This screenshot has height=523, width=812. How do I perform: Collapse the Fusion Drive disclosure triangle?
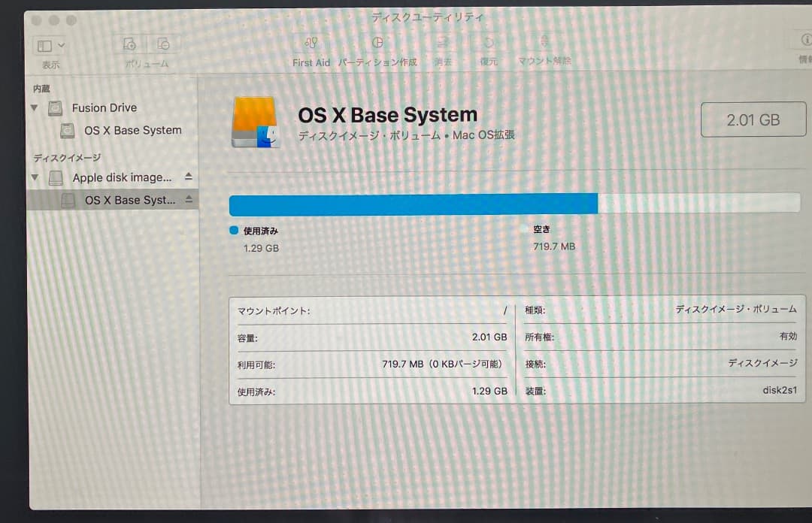33,107
